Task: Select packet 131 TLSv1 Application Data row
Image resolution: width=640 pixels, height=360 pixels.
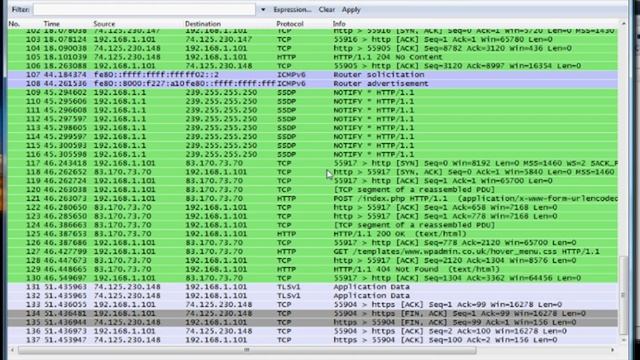Action: (313, 287)
